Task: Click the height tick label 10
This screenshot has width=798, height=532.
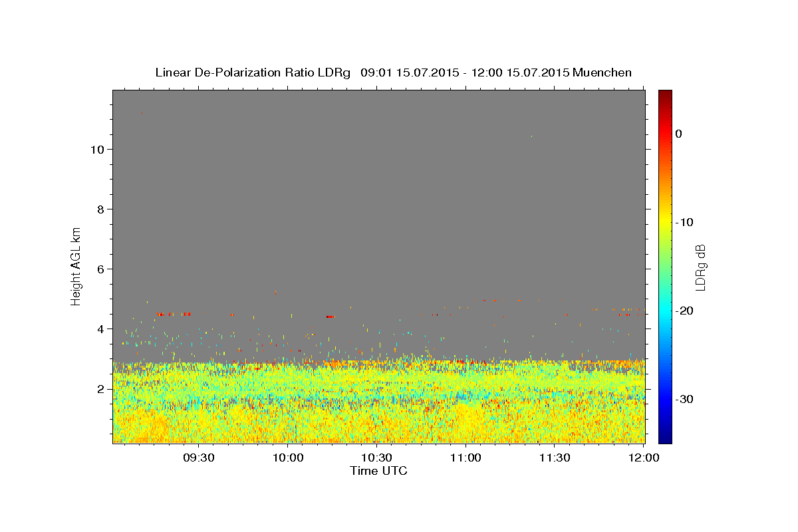Action: click(x=96, y=149)
